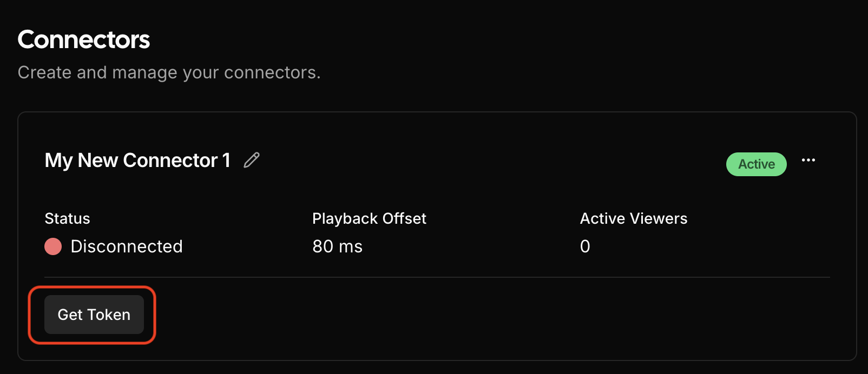Click the Playback Offset label
Viewport: 868px width, 374px height.
[x=369, y=218]
